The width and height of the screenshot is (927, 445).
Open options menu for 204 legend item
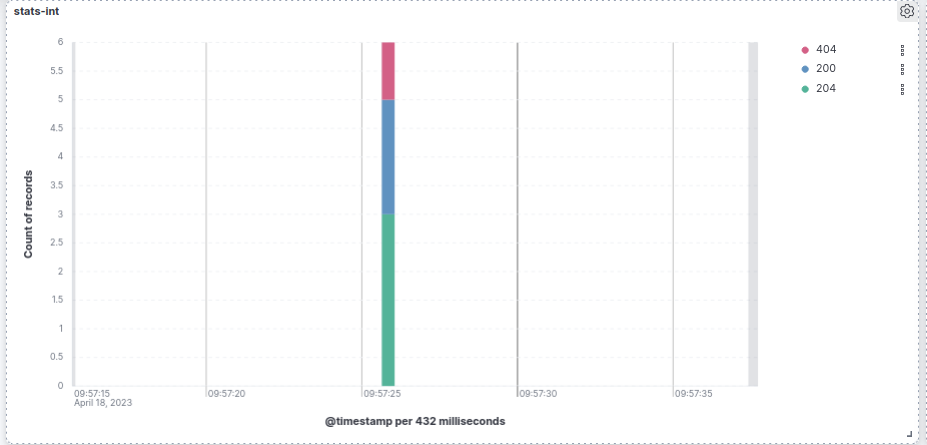tap(902, 89)
